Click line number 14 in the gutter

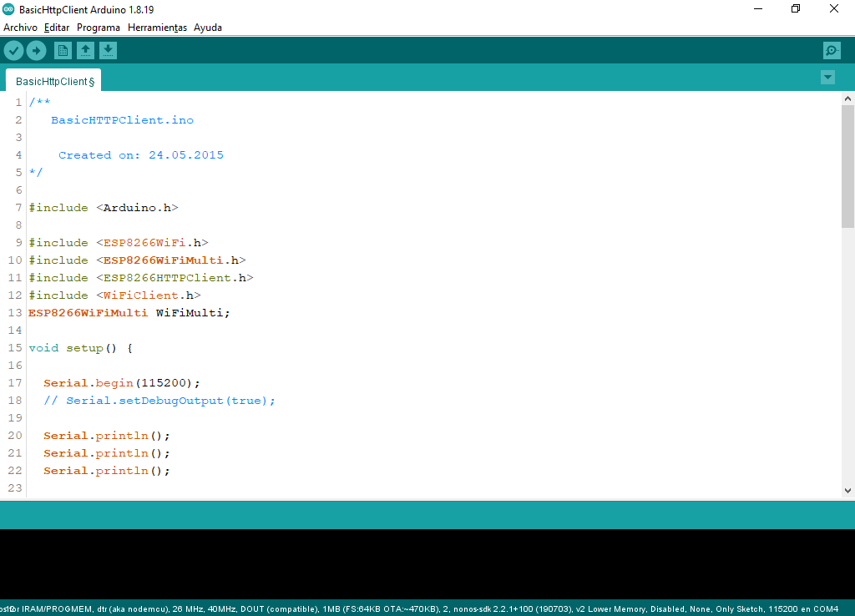coord(15,331)
